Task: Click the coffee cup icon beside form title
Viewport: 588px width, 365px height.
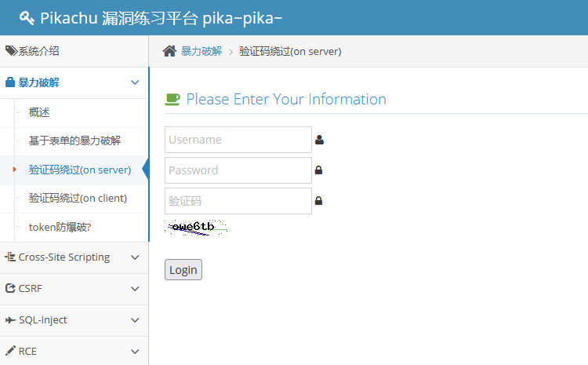Action: click(172, 99)
